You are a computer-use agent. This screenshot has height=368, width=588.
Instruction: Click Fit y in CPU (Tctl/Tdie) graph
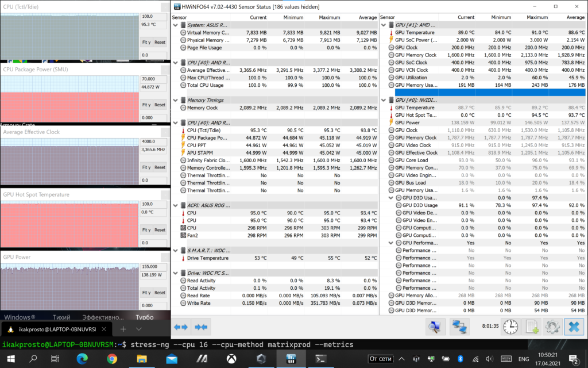(146, 42)
